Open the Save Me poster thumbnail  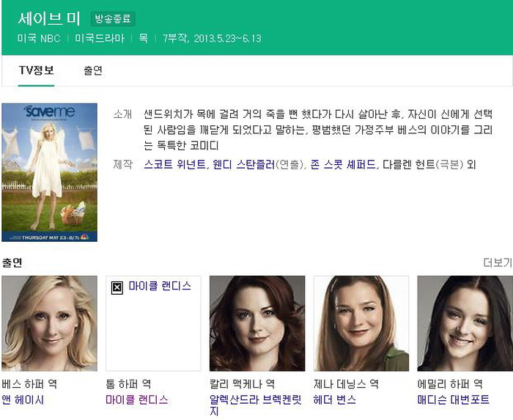[49, 172]
